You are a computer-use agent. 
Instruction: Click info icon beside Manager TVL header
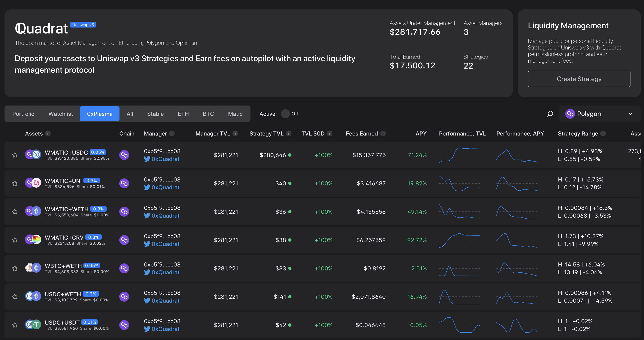click(x=235, y=133)
